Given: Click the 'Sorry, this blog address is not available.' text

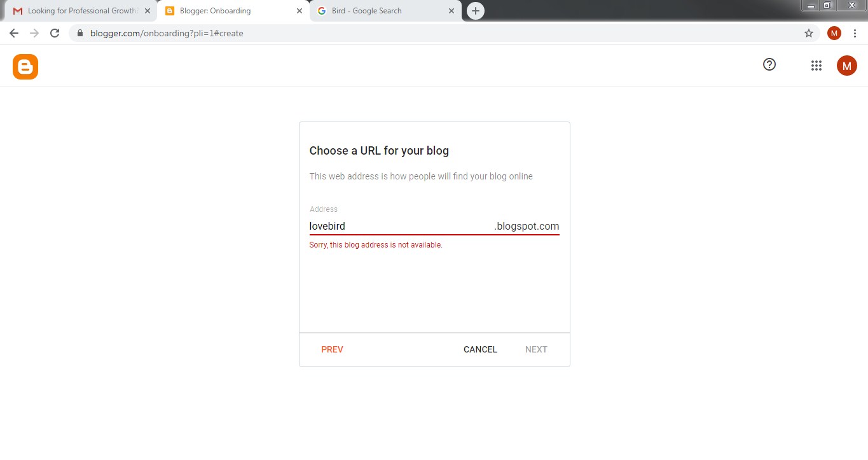Looking at the screenshot, I should pos(376,245).
